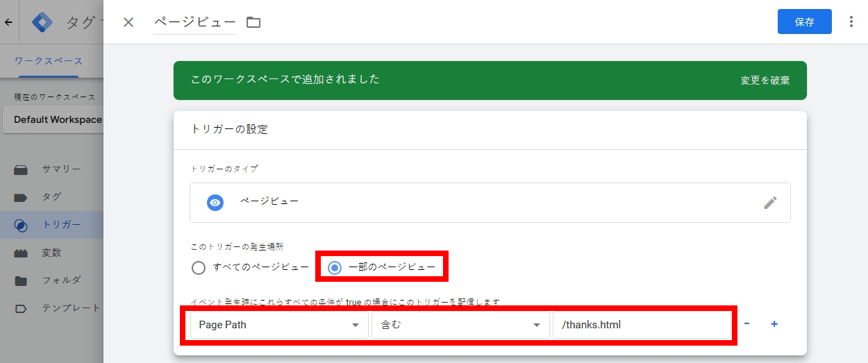Click the pencil icon to edit trigger type
The image size is (868, 363).
pyautogui.click(x=770, y=203)
